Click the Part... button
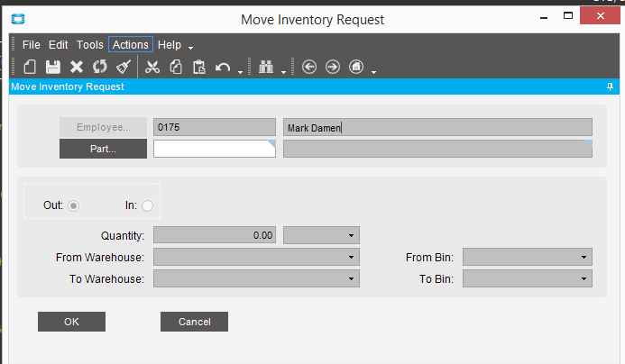 pos(103,149)
